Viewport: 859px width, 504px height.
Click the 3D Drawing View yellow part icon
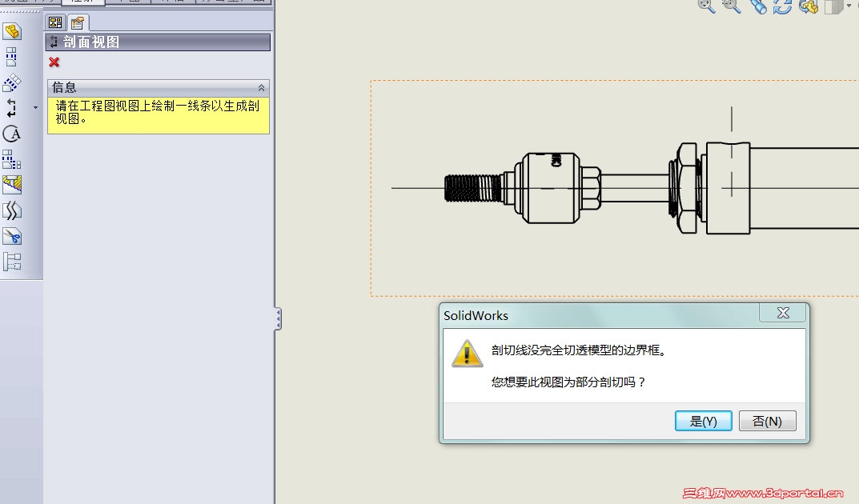tap(809, 6)
